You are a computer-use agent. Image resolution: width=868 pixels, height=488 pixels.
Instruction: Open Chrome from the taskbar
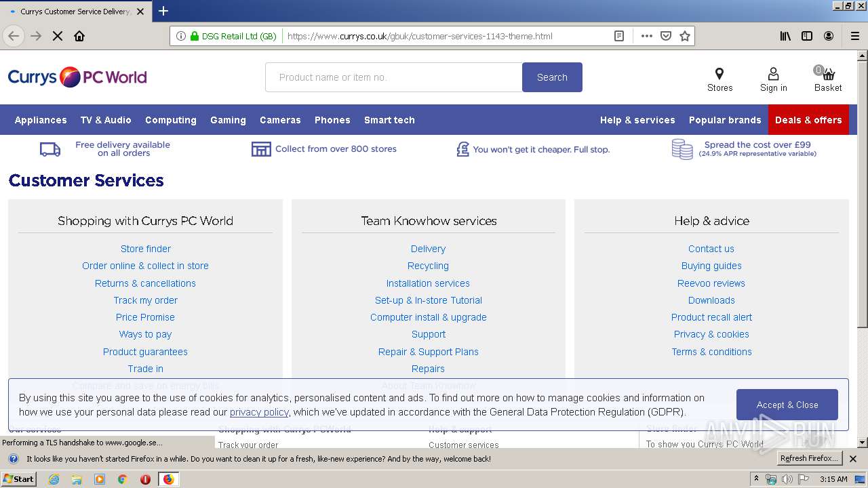122,479
